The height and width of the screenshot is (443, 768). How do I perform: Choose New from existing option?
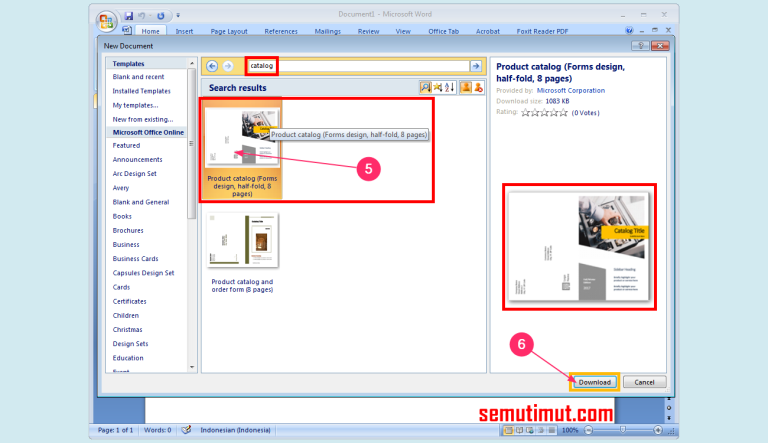coord(143,120)
